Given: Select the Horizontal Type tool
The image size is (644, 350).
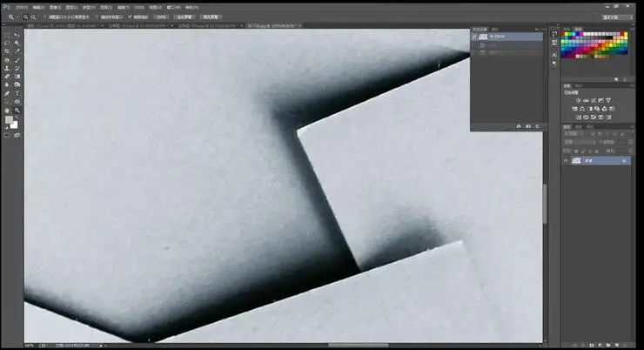Looking at the screenshot, I should [x=17, y=93].
